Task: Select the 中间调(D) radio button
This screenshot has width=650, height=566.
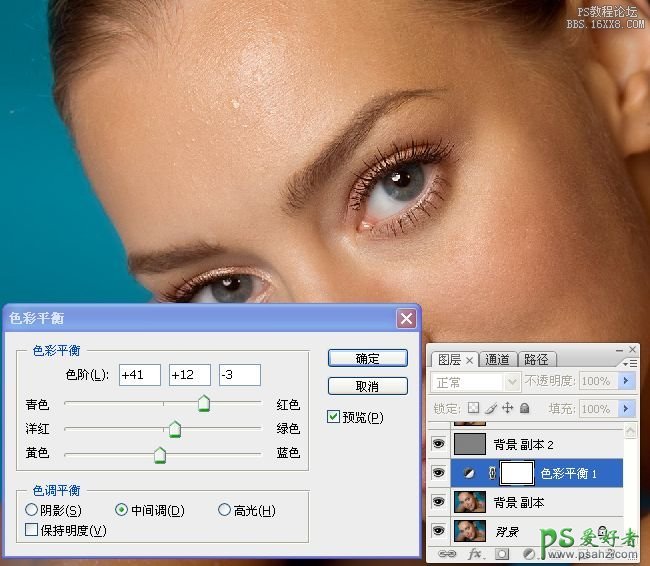Action: [x=121, y=510]
